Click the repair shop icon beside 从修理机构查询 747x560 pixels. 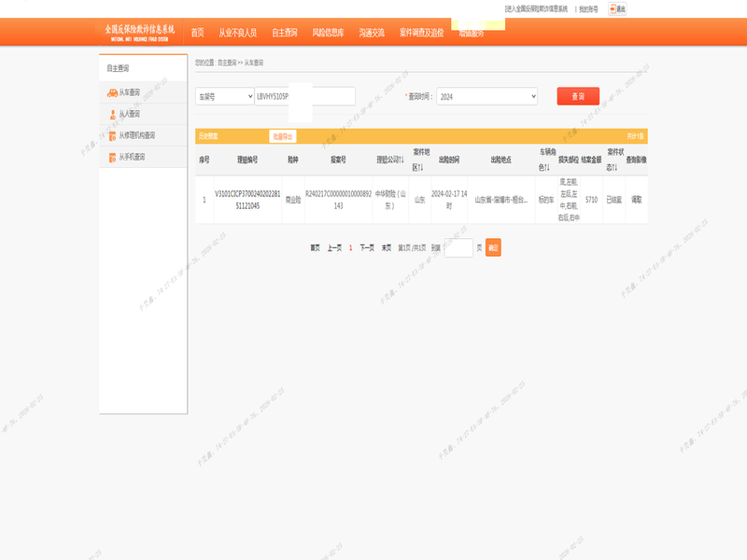click(x=112, y=135)
